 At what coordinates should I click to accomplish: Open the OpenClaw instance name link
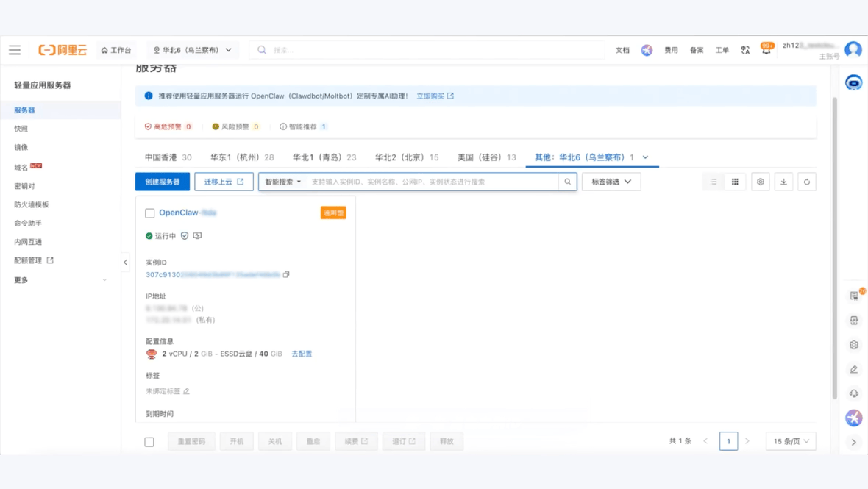(188, 213)
